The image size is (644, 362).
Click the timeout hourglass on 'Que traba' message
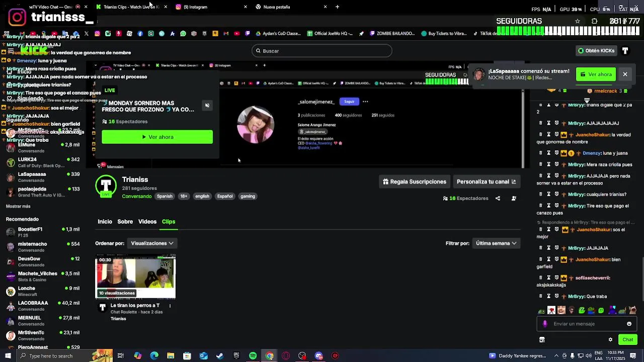point(548,297)
